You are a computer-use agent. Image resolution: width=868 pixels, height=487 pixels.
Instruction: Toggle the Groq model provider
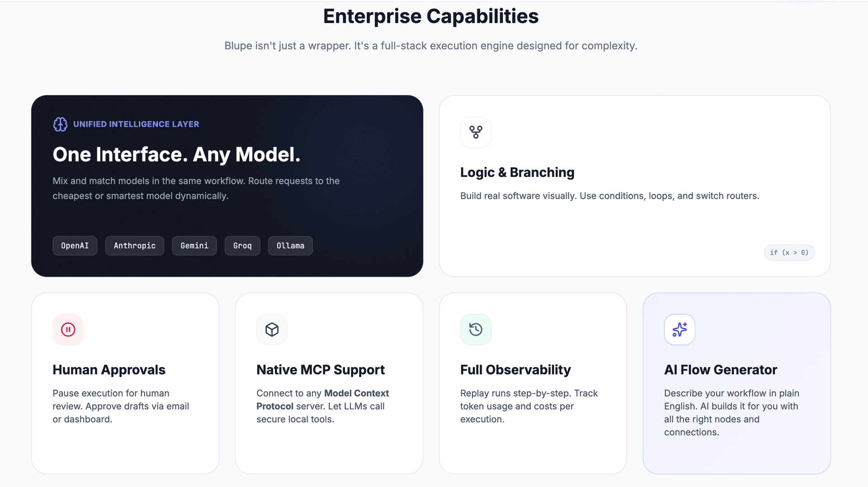242,246
